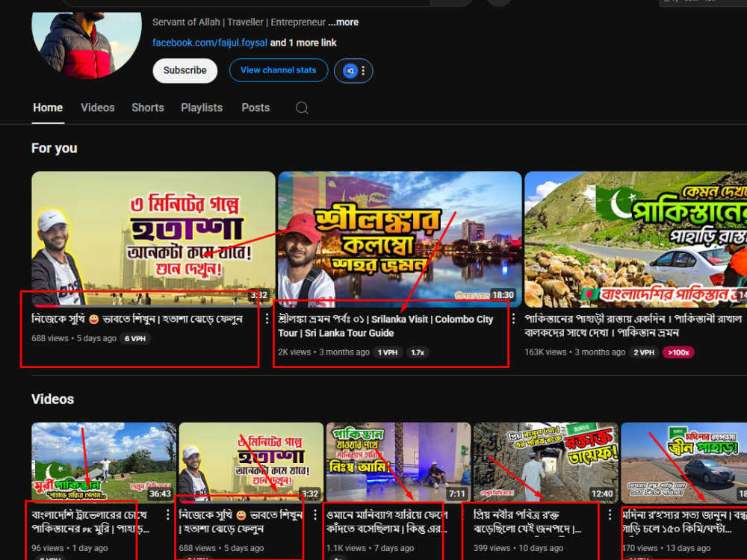747x560 pixels.
Task: Click the Srilanka Visit Colombo City Tour title
Action: pyautogui.click(x=385, y=326)
